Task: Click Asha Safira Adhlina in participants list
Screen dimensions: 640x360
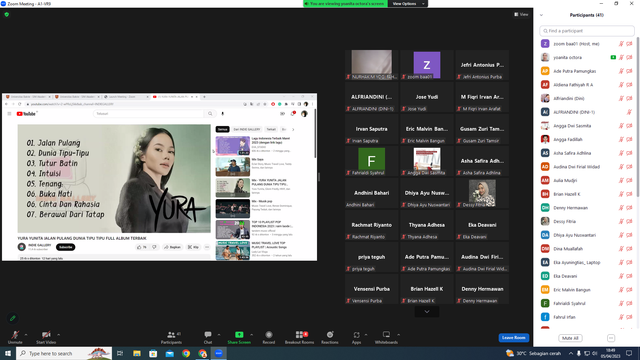Action: tap(572, 153)
